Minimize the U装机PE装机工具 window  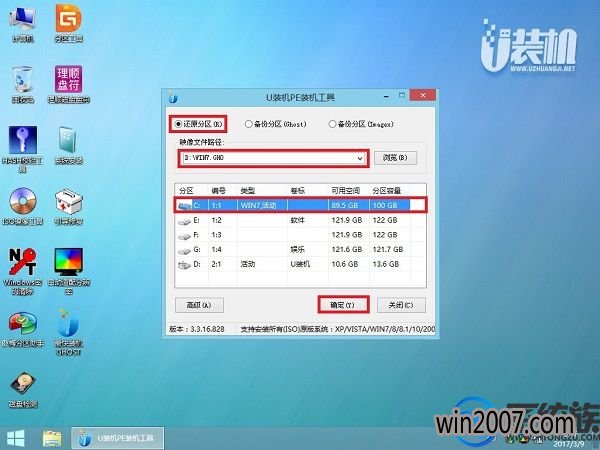coord(386,96)
